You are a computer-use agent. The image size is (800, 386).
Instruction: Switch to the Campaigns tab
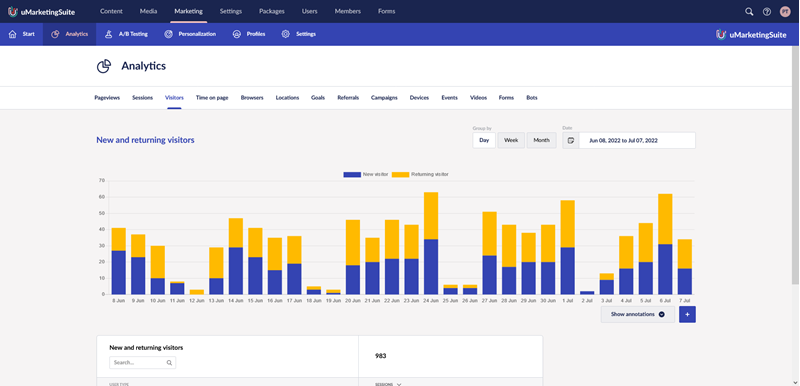[384, 98]
